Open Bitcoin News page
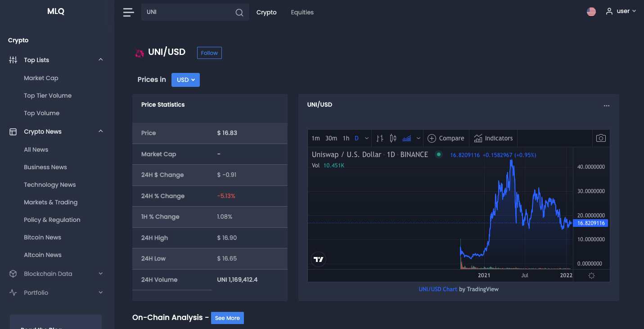644x329 pixels. [42, 237]
